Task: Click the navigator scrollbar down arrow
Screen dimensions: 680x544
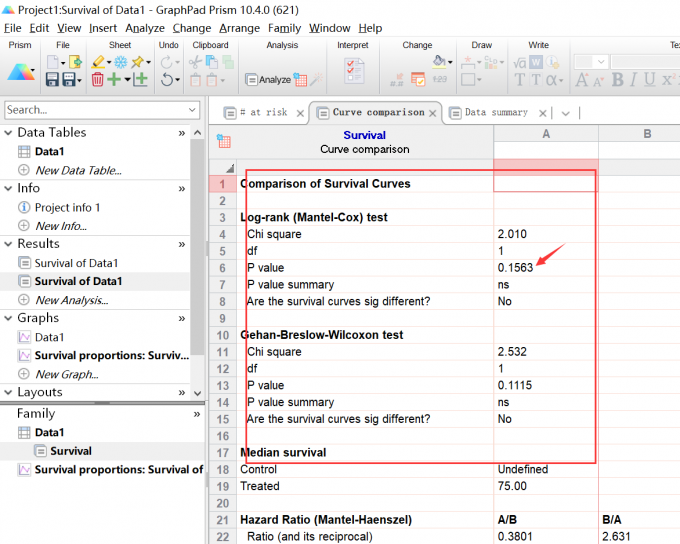Action: [197, 393]
